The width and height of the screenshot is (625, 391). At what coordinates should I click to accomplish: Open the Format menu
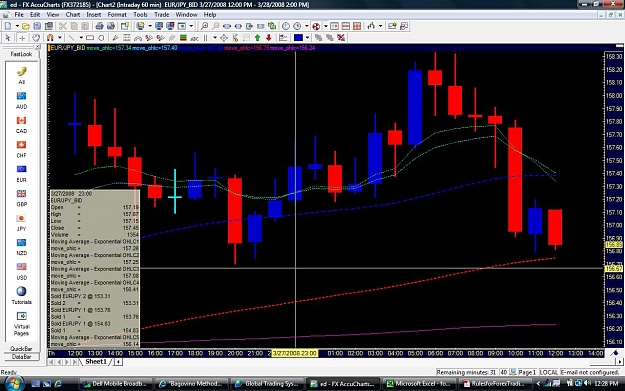[x=117, y=15]
